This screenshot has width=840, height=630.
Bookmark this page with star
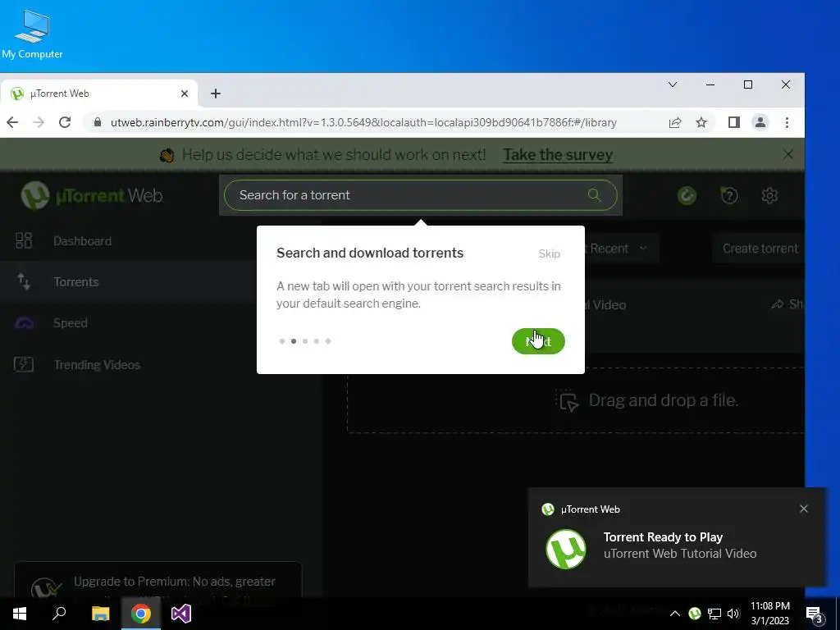click(x=701, y=123)
